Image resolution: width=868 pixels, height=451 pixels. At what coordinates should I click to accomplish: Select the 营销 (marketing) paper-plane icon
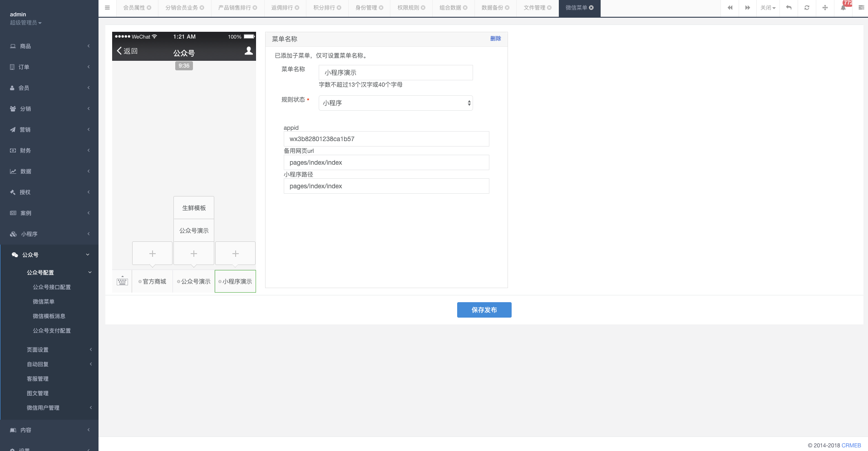click(x=12, y=129)
